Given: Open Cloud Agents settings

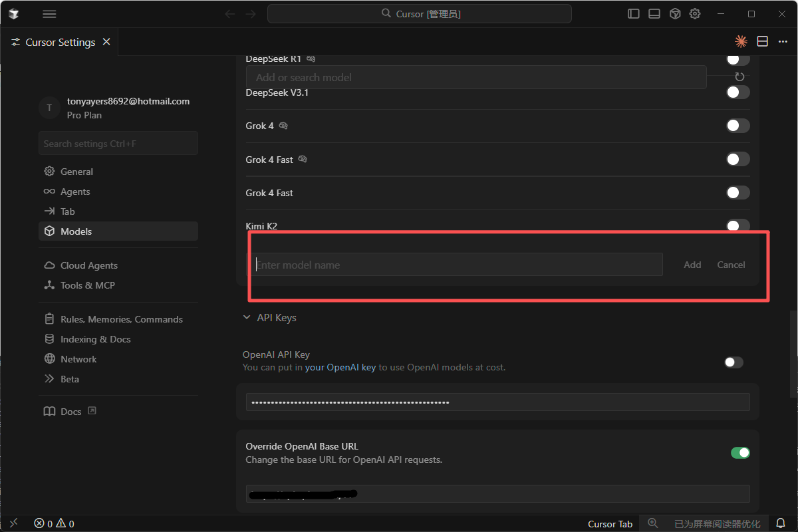Looking at the screenshot, I should pos(118,265).
